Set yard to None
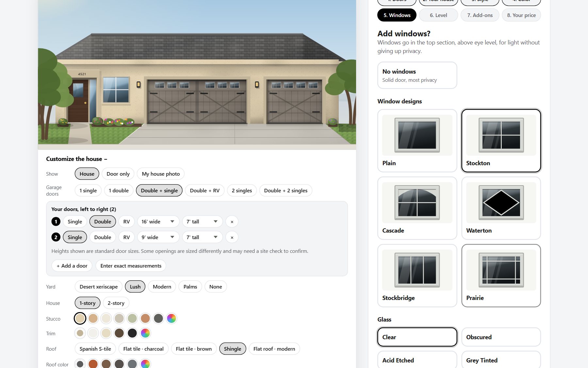This screenshot has width=588, height=368. coord(216,287)
